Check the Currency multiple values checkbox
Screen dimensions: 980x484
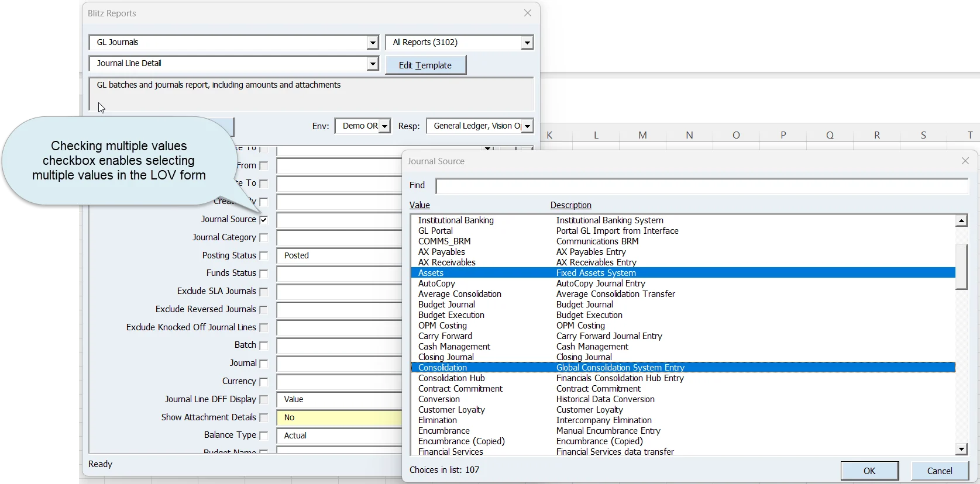click(x=263, y=382)
